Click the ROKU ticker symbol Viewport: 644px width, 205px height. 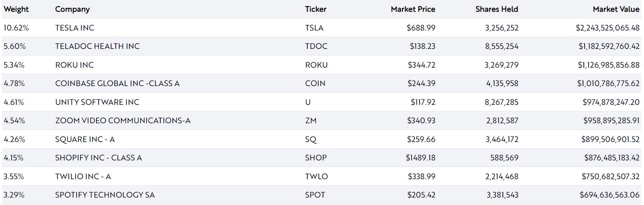tap(316, 65)
